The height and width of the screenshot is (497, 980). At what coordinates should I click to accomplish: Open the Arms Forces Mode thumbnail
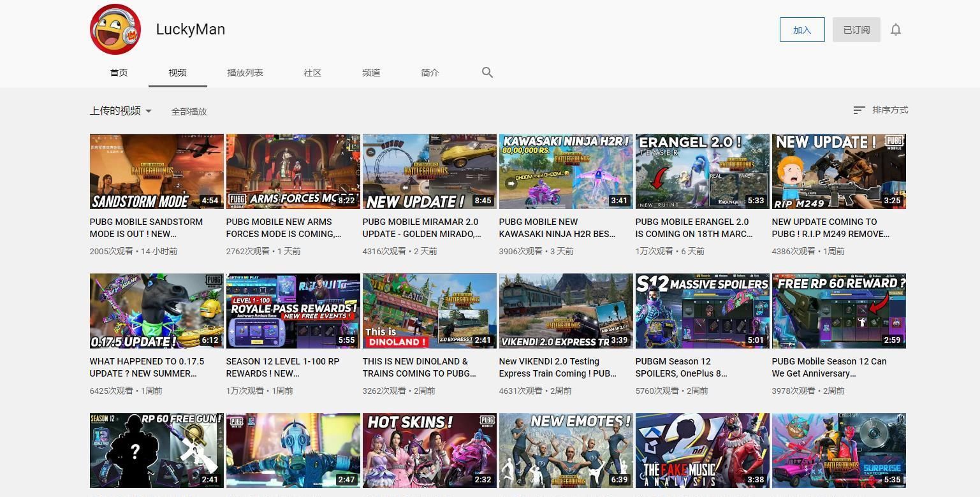coord(293,171)
